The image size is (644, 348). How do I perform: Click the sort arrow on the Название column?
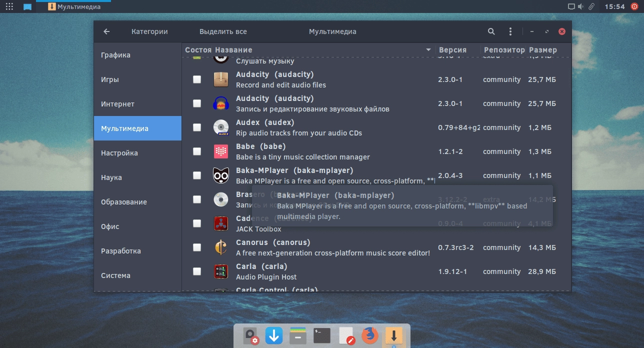[428, 50]
